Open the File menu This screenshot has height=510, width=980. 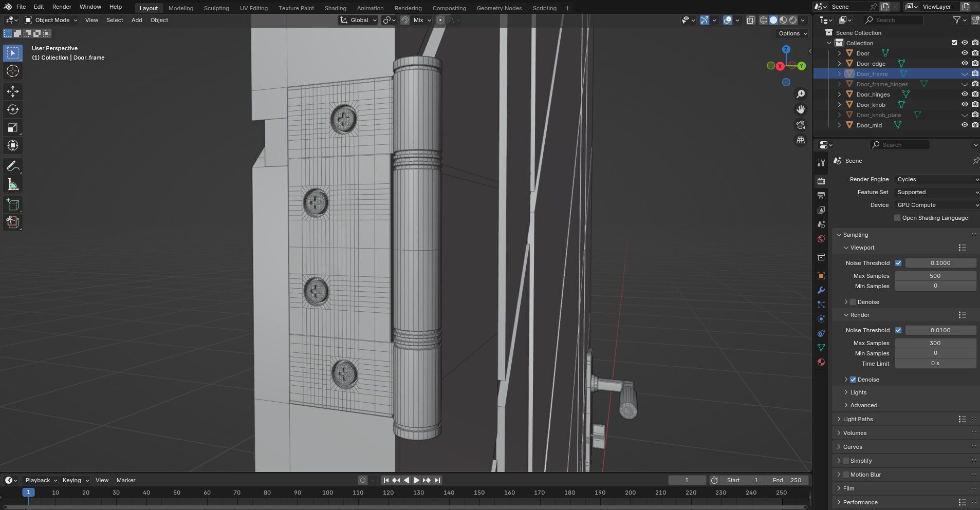click(21, 7)
